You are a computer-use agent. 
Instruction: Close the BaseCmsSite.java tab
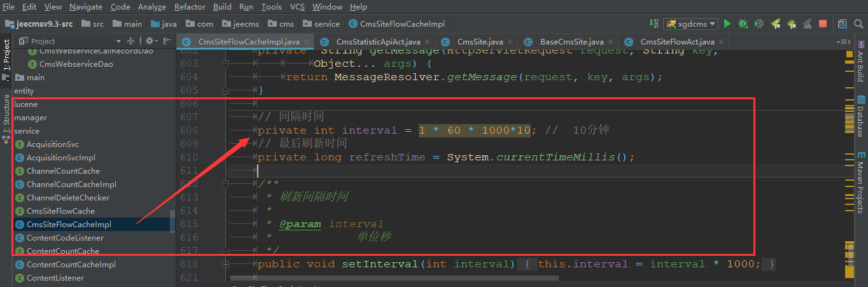click(x=609, y=42)
